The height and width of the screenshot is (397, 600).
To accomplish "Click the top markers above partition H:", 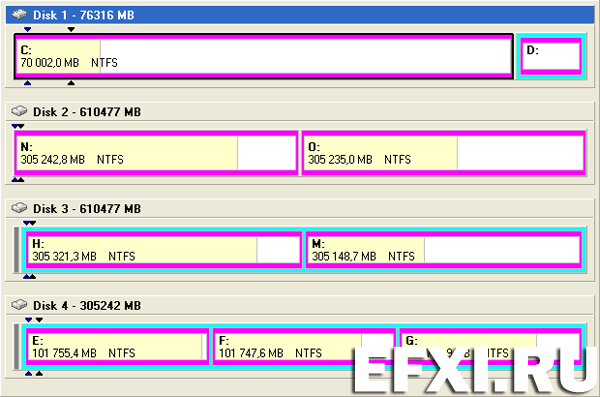I will coord(29,223).
